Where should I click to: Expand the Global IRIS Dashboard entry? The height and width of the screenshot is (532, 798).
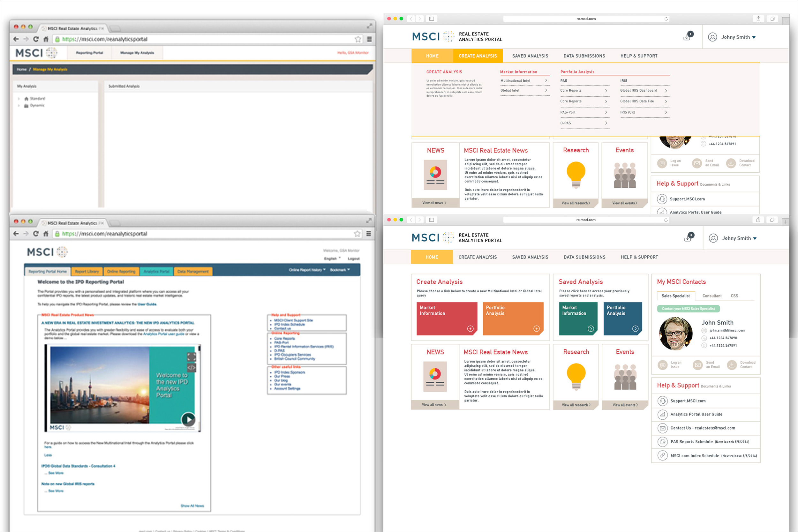(x=666, y=91)
